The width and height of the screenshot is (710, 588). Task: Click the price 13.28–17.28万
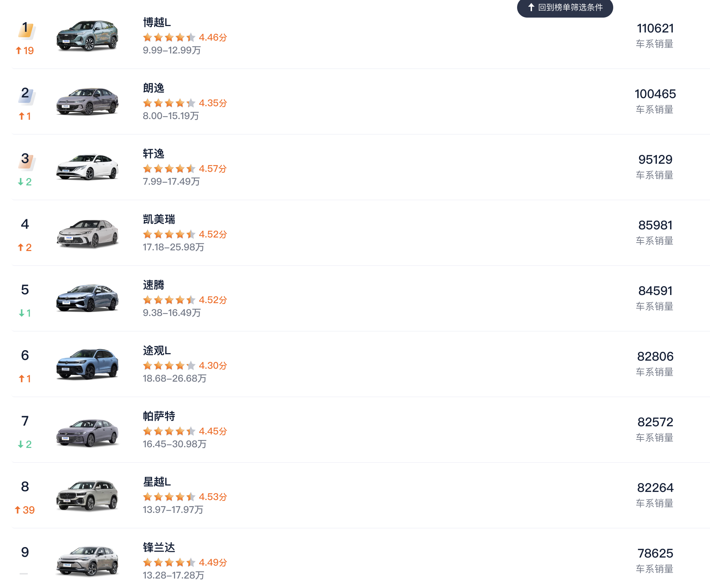tap(173, 575)
